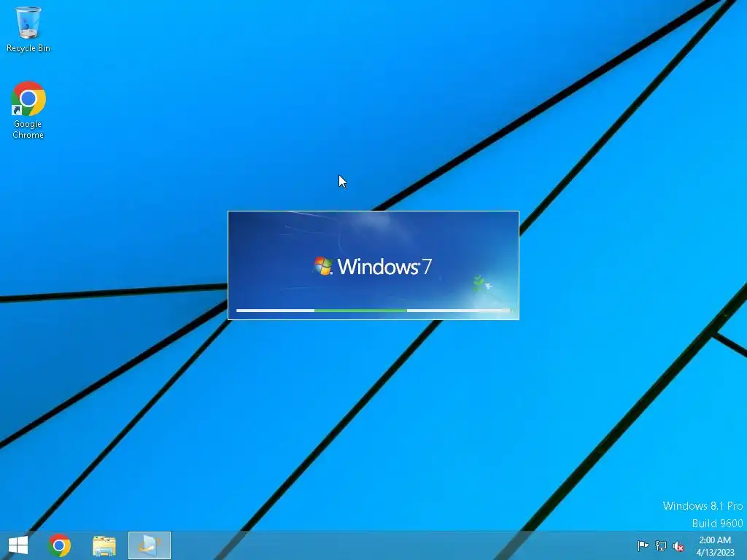Image resolution: width=747 pixels, height=560 pixels.
Task: Launch Chrome from the taskbar
Action: pos(60,545)
